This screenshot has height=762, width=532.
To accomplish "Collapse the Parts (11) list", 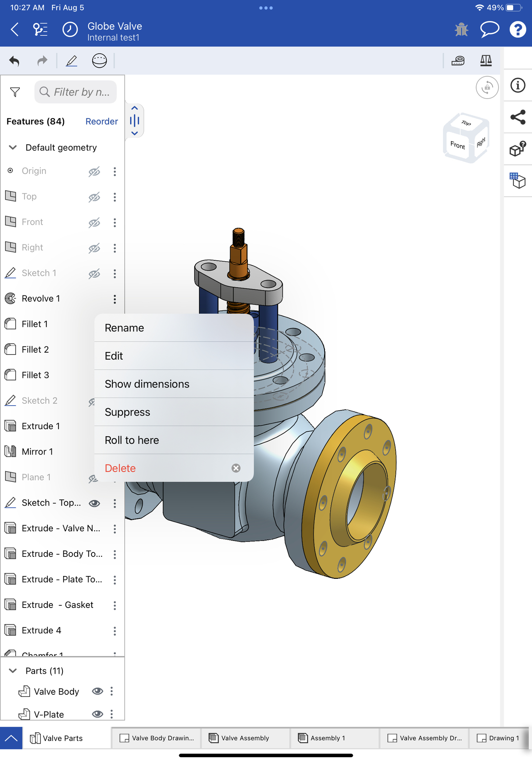I will point(13,670).
